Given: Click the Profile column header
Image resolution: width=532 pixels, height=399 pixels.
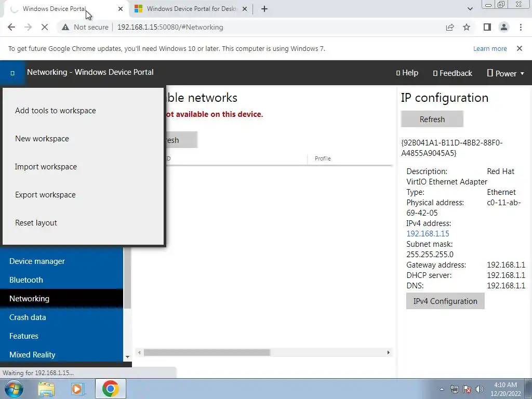Looking at the screenshot, I should coord(323,158).
